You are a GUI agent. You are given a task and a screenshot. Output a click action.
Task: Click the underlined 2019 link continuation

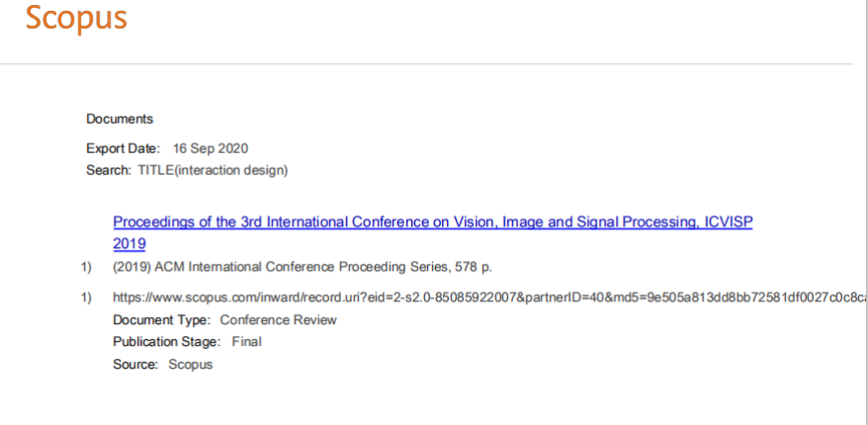point(129,243)
